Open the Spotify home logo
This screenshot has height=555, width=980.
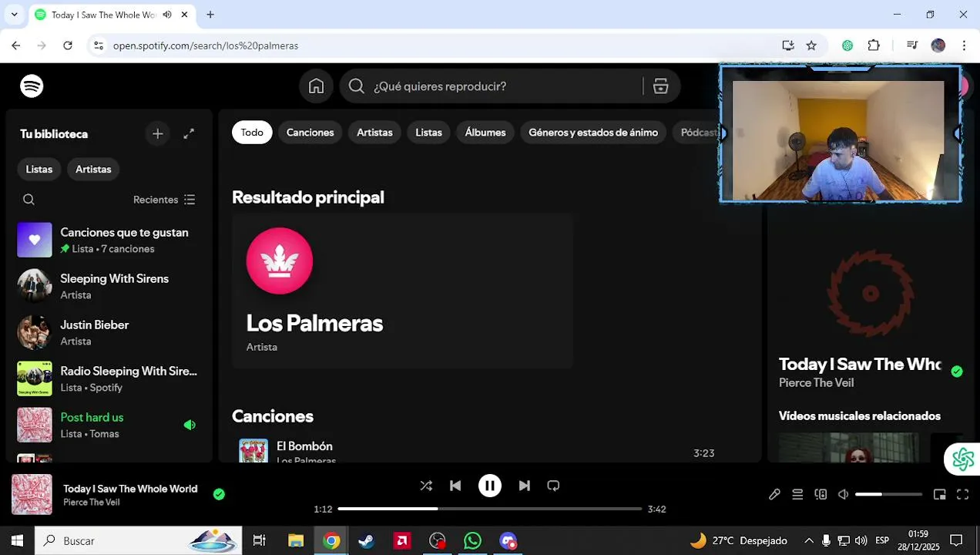tap(32, 86)
